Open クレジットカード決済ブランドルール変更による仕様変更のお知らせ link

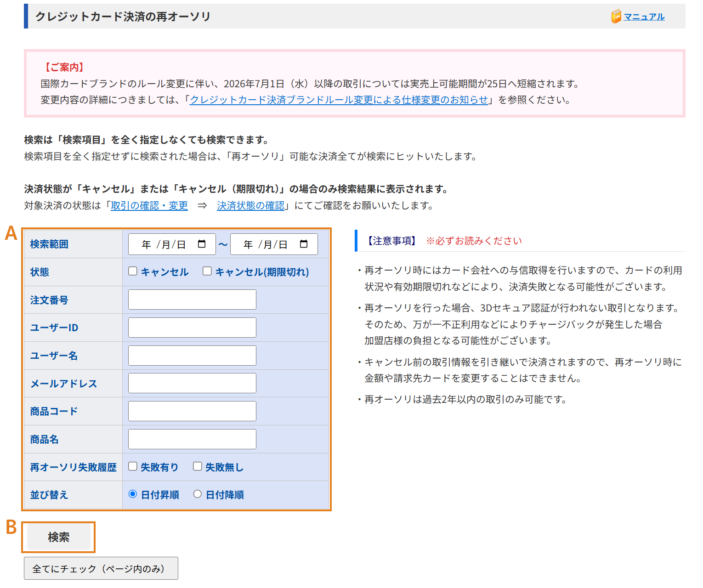pos(339,100)
